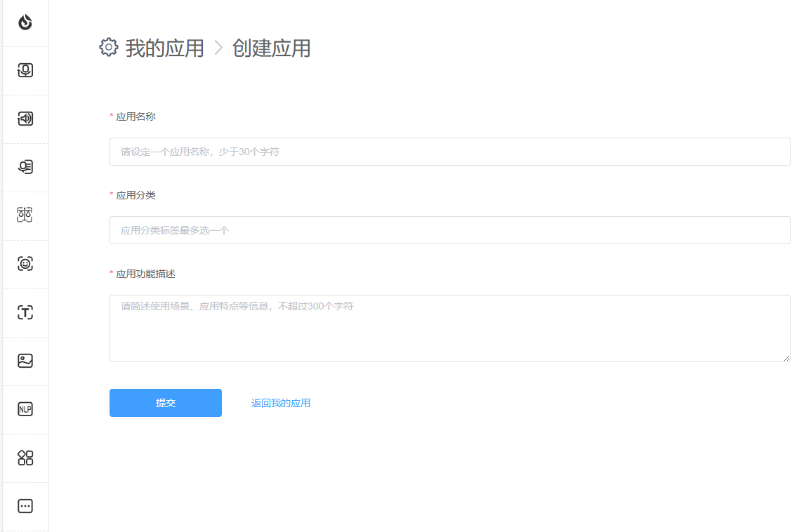Screen dimensions: 799x532
Task: Click the flame logo icon in sidebar
Action: (25, 22)
